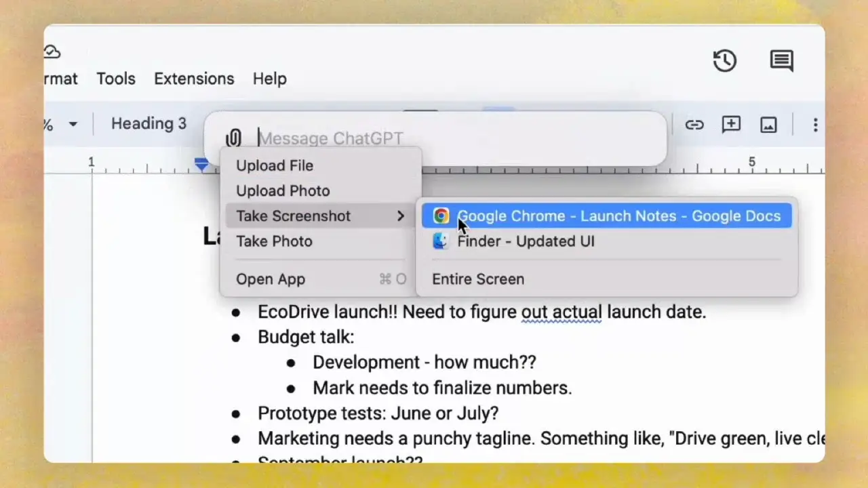Select Open App menu entry
868x488 pixels.
coord(321,279)
